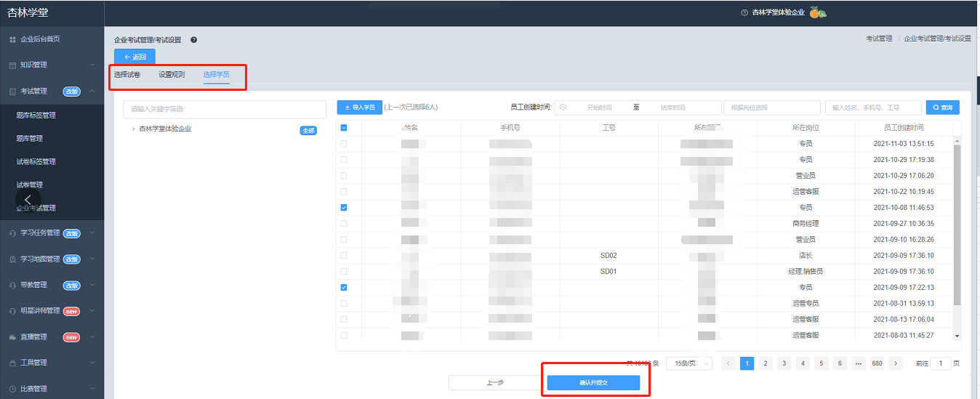
Task: Click the 导入学员 import button
Action: coord(360,108)
